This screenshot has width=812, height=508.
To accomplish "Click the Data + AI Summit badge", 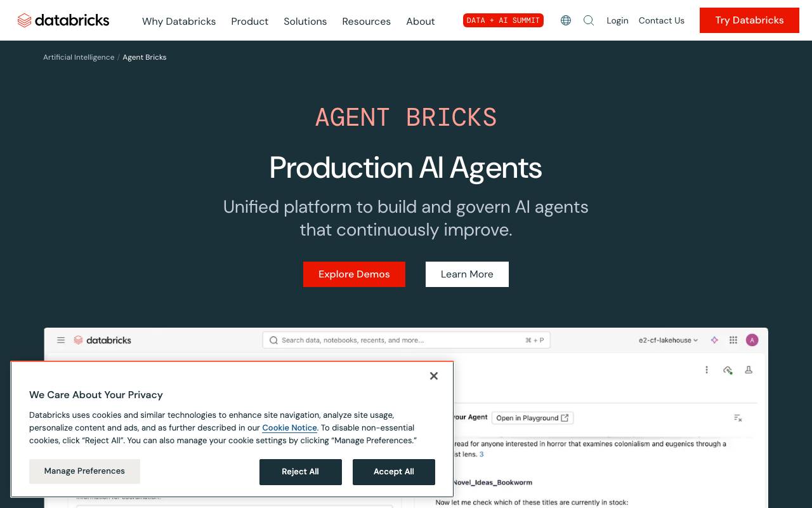I will [503, 20].
